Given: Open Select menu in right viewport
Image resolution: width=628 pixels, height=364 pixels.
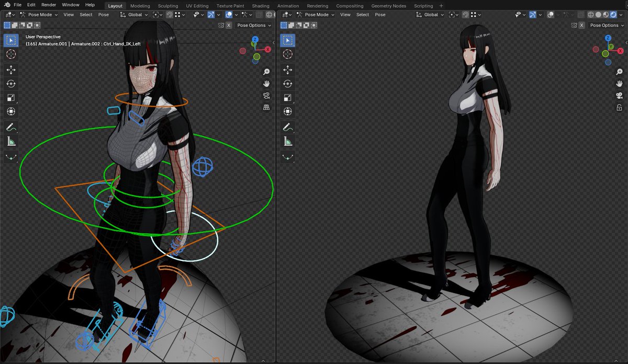Looking at the screenshot, I should click(x=362, y=15).
